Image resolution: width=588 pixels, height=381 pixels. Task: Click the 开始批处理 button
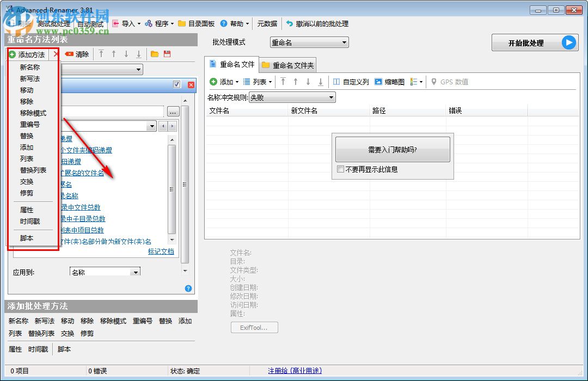coord(534,42)
